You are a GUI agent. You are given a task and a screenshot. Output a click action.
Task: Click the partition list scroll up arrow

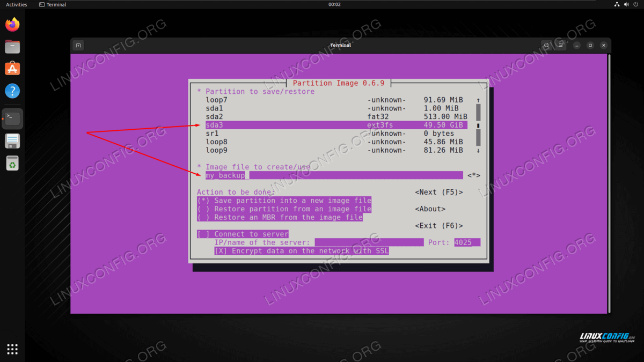click(478, 100)
